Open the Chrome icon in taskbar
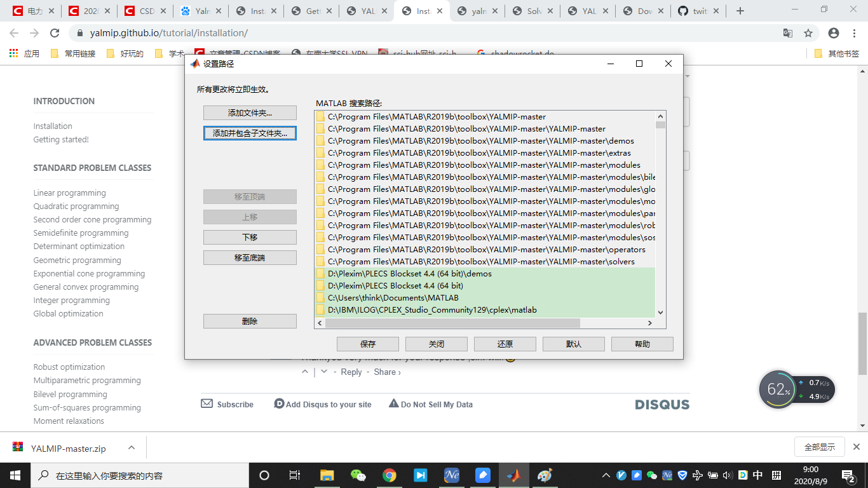868x488 pixels. [x=390, y=475]
